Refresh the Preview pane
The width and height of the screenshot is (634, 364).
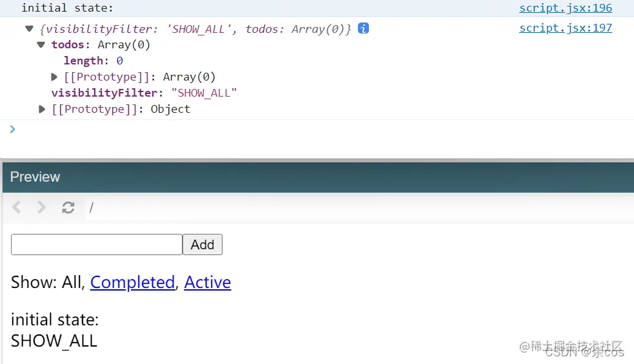point(68,207)
